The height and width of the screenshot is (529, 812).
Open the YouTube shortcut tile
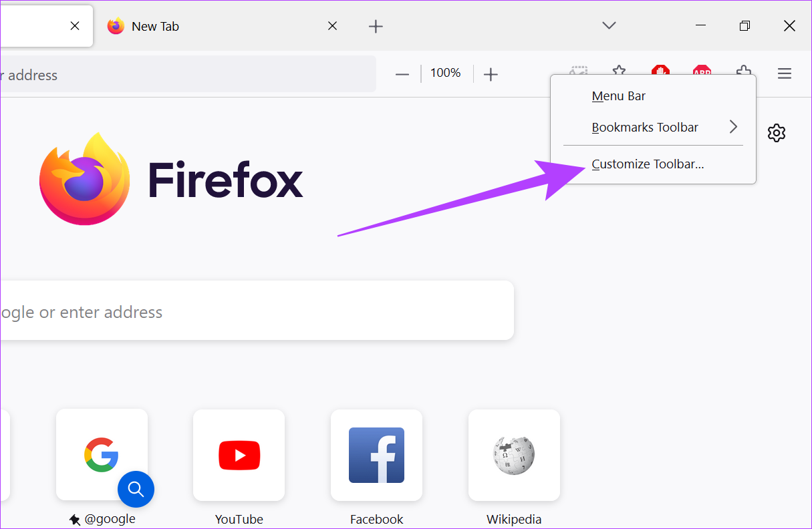[x=239, y=456]
